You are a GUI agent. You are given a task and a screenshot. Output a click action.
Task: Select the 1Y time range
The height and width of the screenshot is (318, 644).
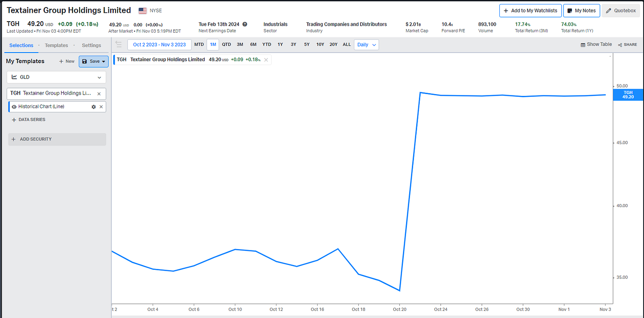[x=280, y=45]
